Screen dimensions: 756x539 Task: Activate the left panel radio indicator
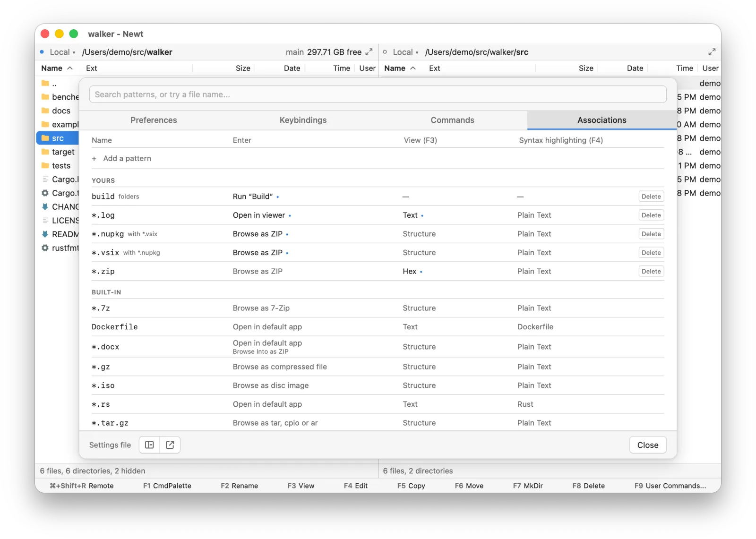point(42,52)
